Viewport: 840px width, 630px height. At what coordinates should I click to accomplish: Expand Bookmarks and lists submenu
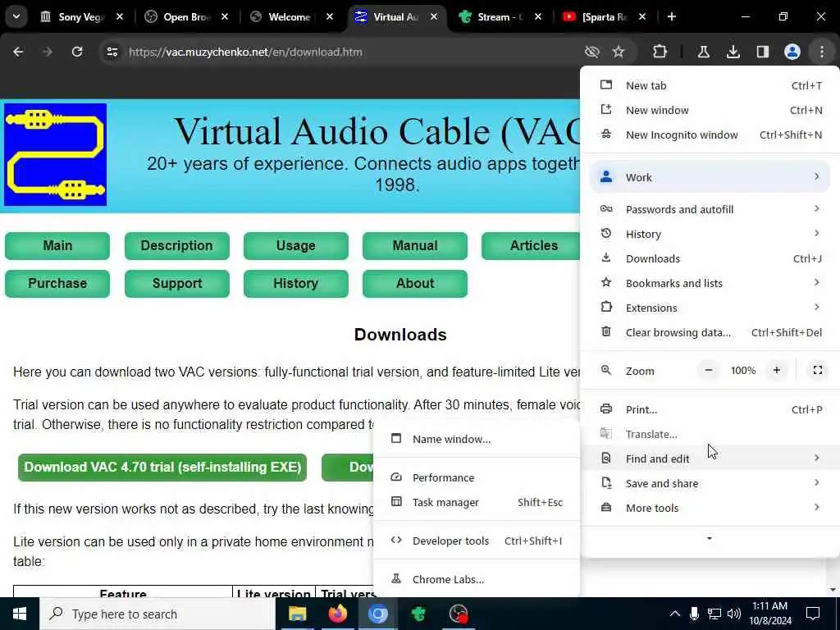click(x=710, y=283)
